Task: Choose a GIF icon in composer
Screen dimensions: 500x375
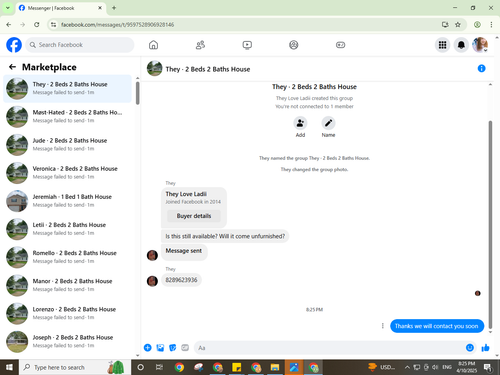Action: tap(185, 348)
